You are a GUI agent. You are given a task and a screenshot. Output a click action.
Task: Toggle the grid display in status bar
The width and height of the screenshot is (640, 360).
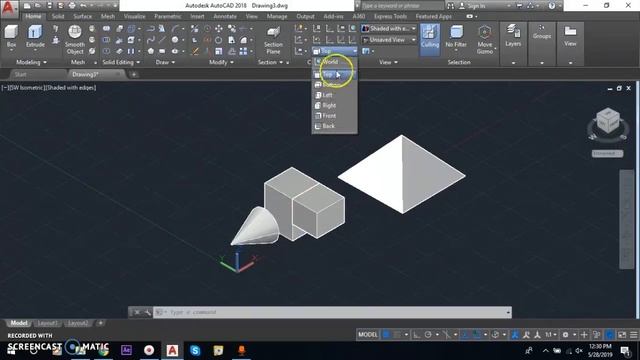[x=386, y=335]
